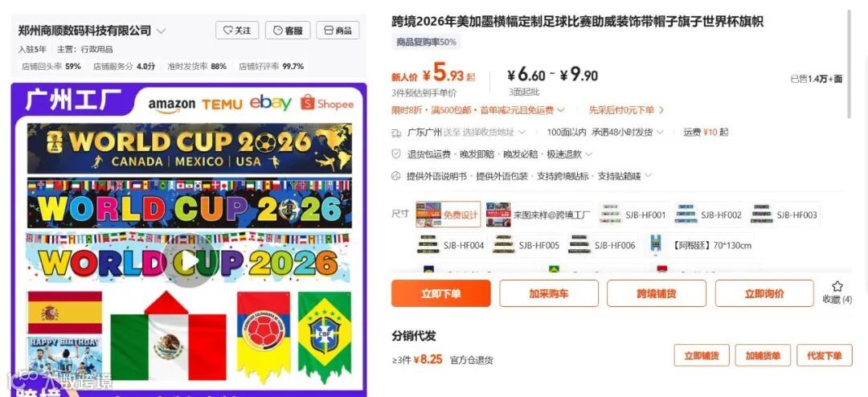Expand the 限时8折 promotions chevron
Image resolution: width=868 pixels, height=397 pixels.
[x=561, y=110]
